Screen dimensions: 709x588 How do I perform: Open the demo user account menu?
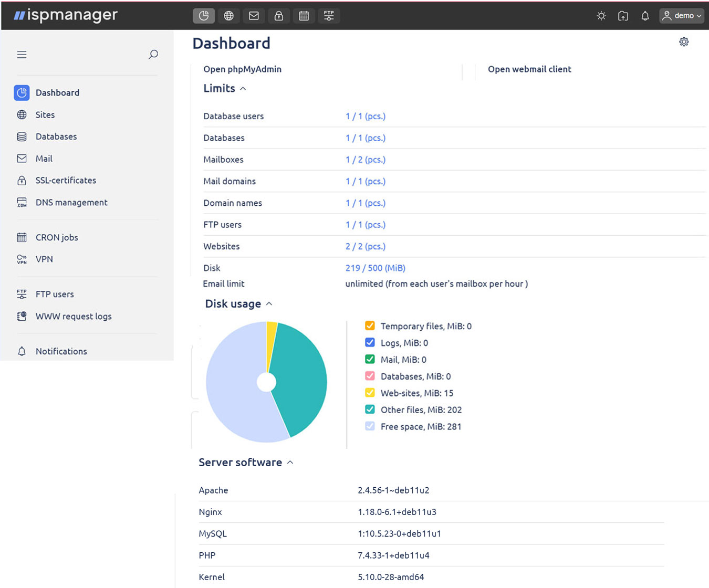(x=682, y=16)
